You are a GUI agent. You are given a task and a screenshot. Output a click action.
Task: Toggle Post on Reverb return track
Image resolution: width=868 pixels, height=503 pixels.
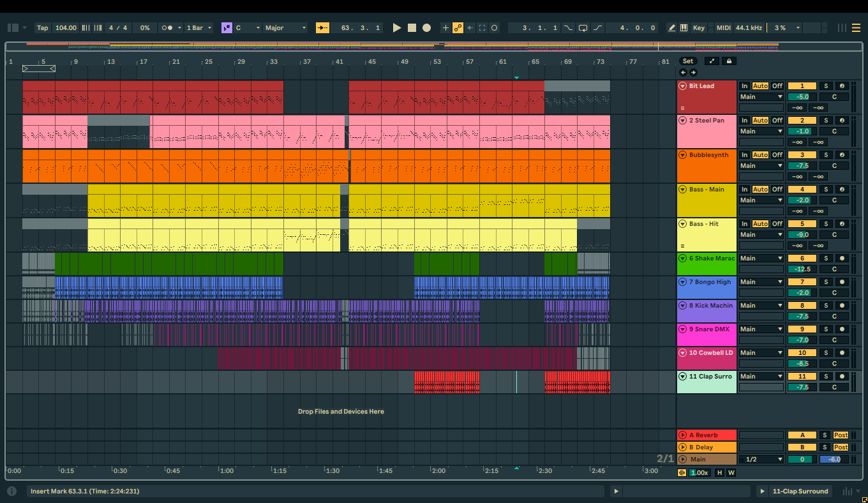coord(841,435)
